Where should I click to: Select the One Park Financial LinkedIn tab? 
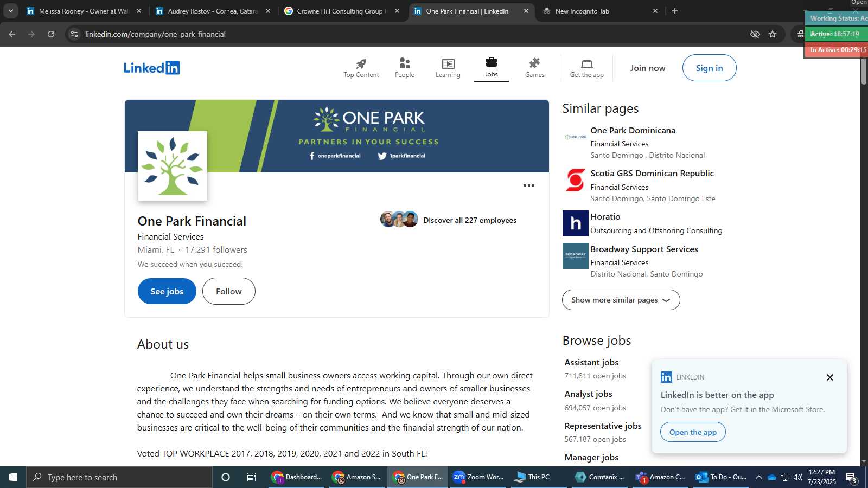[471, 11]
